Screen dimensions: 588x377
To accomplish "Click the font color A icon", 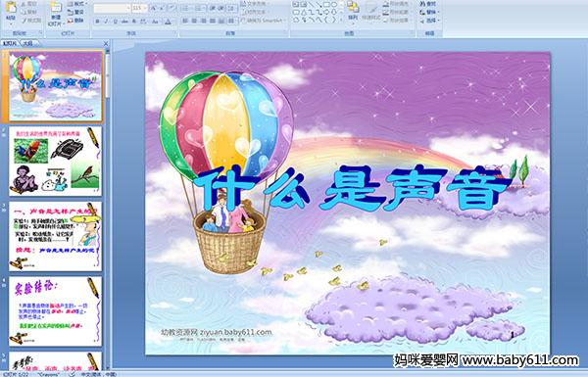I will 168,22.
